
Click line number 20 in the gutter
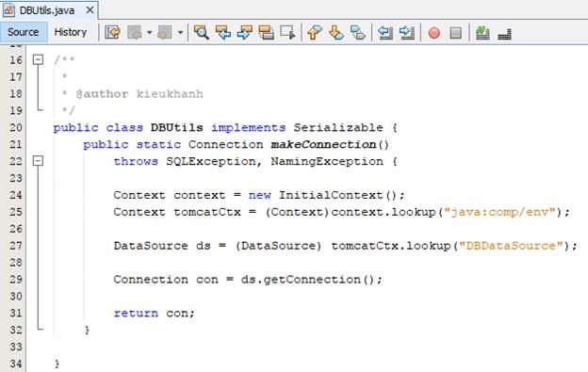pos(16,127)
